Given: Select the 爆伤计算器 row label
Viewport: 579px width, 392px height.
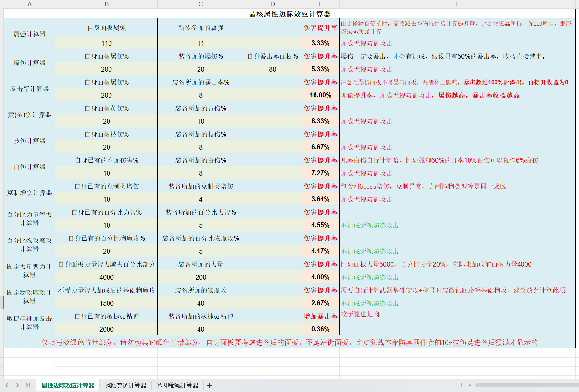Looking at the screenshot, I should (29, 62).
